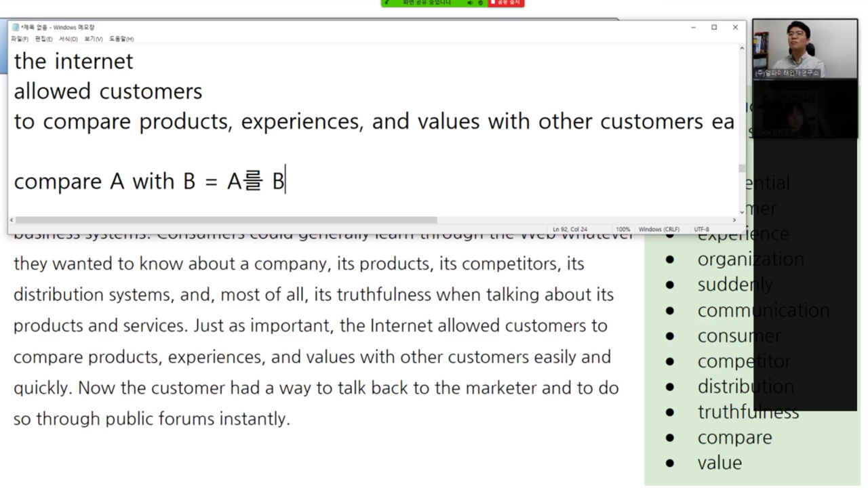Screen dimensions: 868x490
Task: Open the 도움말(H) menu
Action: click(x=122, y=39)
